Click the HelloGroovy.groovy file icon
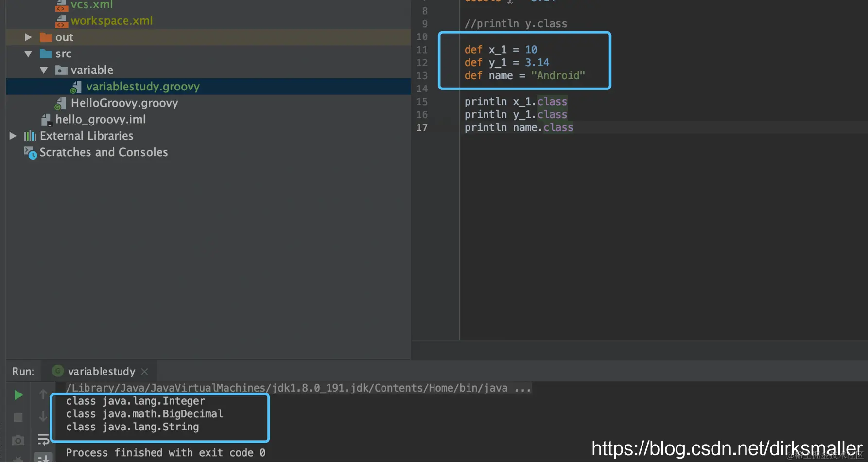Viewport: 868px width, 464px height. point(60,104)
